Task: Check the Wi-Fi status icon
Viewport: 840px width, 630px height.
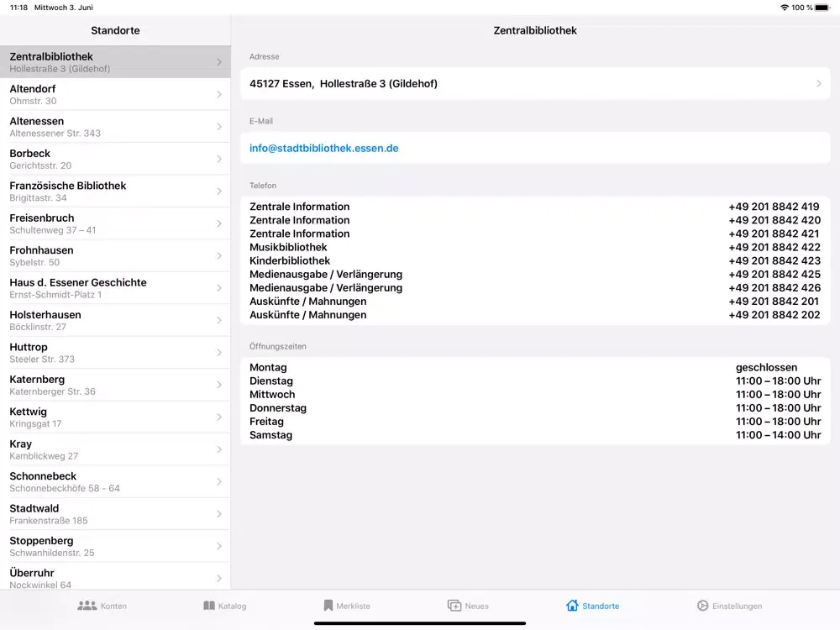Action: (x=785, y=8)
